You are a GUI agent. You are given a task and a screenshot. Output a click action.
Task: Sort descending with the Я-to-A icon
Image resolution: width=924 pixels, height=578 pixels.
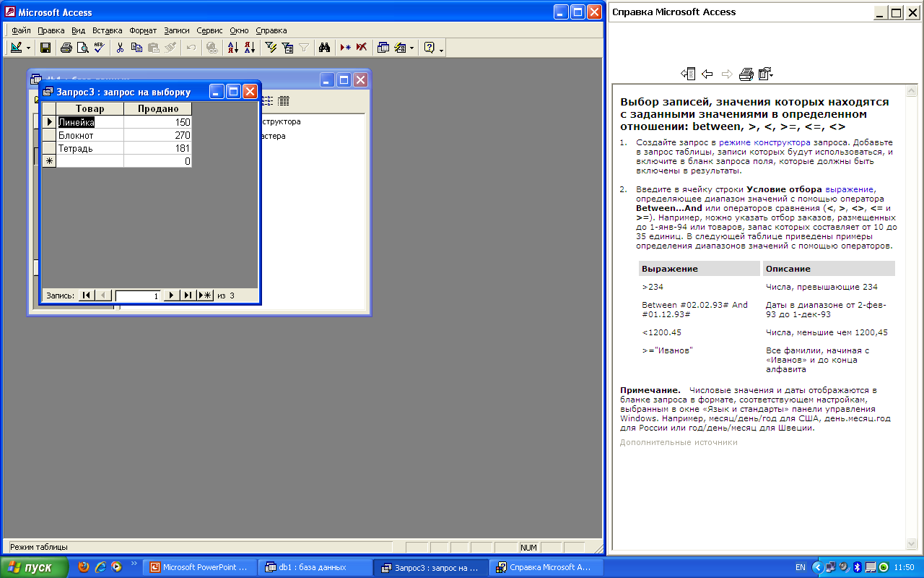pyautogui.click(x=249, y=48)
